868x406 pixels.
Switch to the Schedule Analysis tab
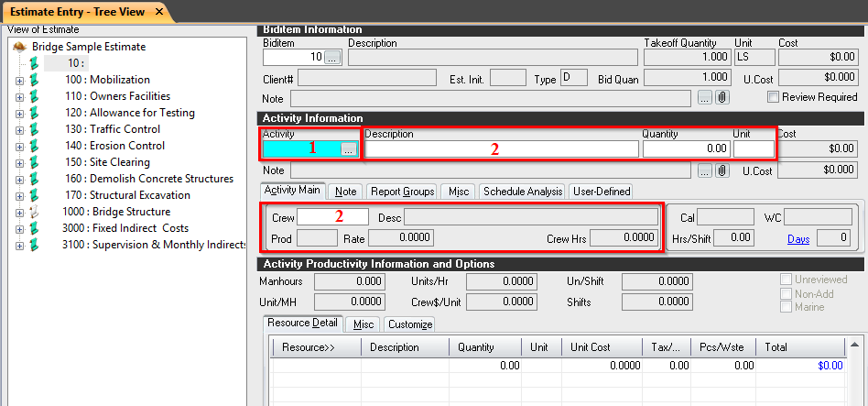(x=522, y=192)
